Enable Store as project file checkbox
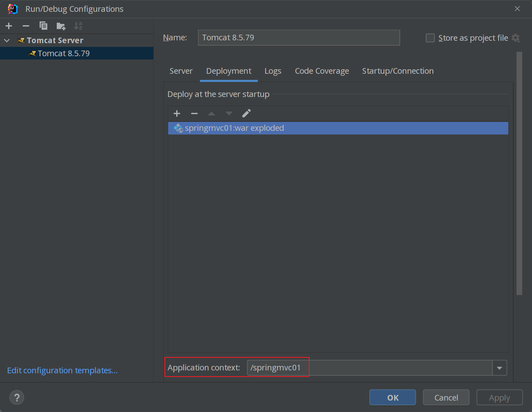Screen dimensions: 532x412 [430, 38]
